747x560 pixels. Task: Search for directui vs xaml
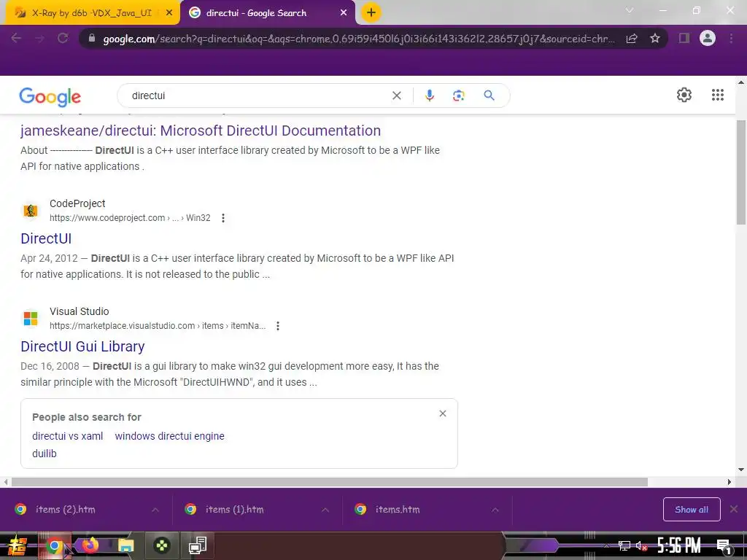click(x=68, y=436)
